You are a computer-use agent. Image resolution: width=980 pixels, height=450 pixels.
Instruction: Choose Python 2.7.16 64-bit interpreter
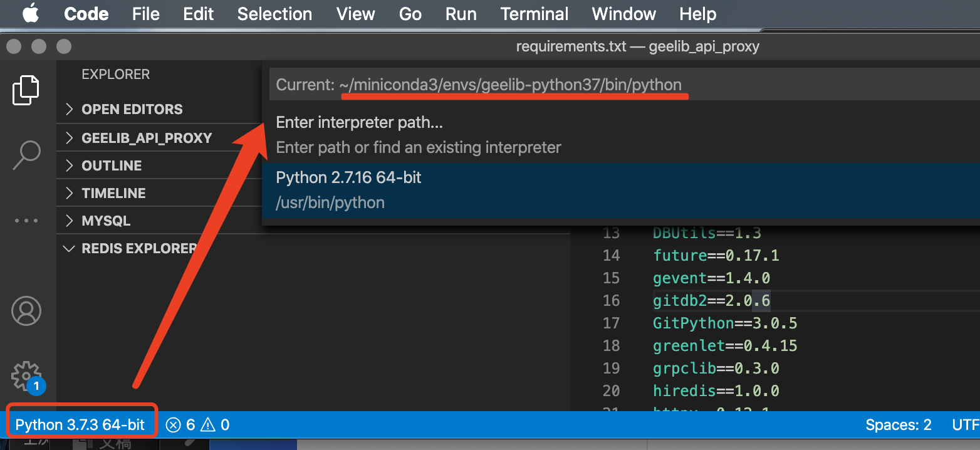(621, 190)
